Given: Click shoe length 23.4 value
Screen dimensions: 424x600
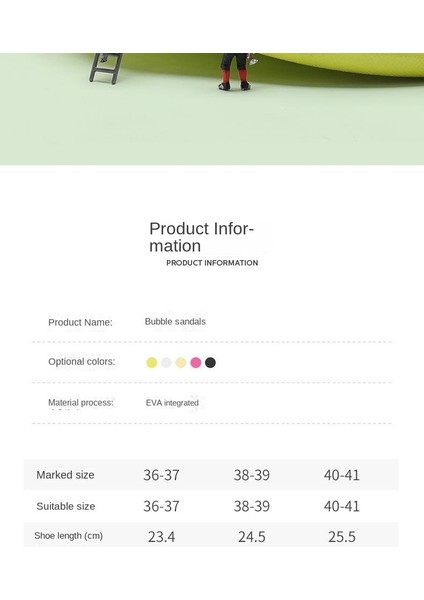Looking at the screenshot, I should click(x=161, y=537).
